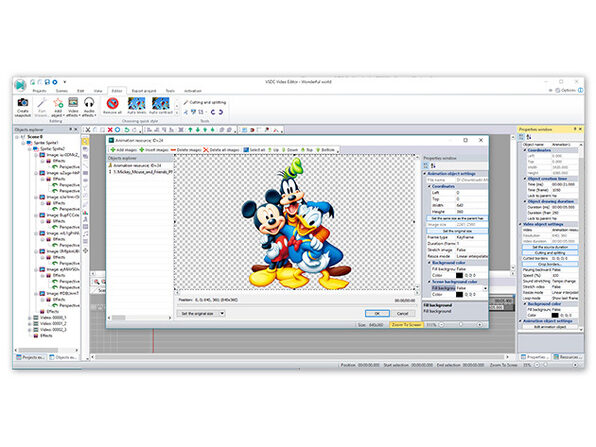Open the Video effects ribbon icon

tap(73, 102)
